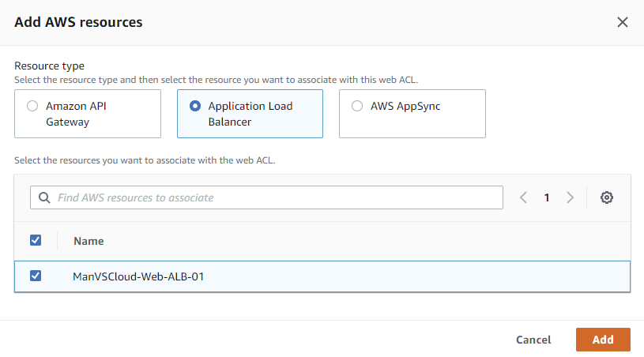Click the Add AWS resources dialog title
This screenshot has height=357, width=644.
coord(78,22)
